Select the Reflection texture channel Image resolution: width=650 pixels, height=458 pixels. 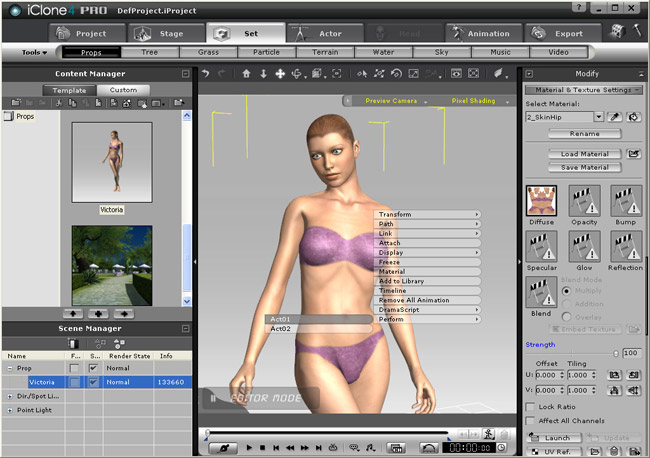click(625, 247)
